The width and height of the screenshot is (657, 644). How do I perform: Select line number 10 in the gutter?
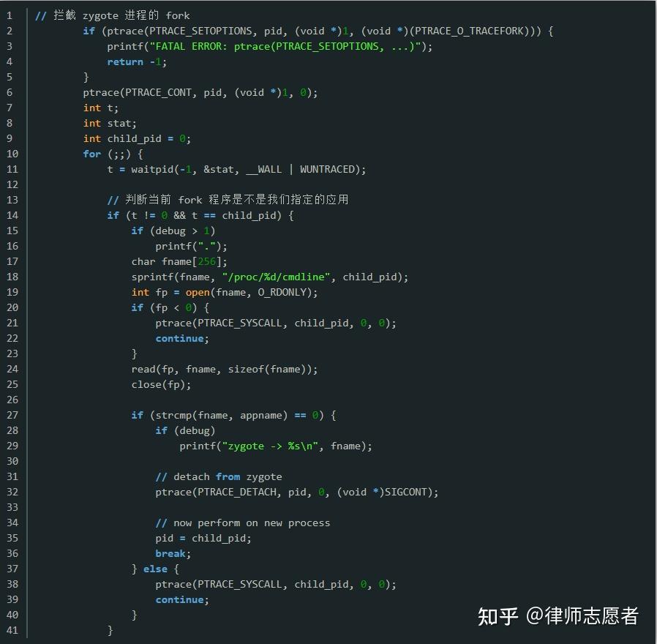(x=12, y=154)
